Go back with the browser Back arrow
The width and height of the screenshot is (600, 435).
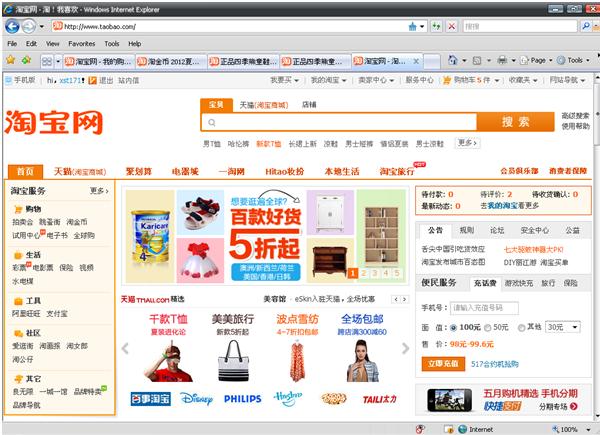12,26
